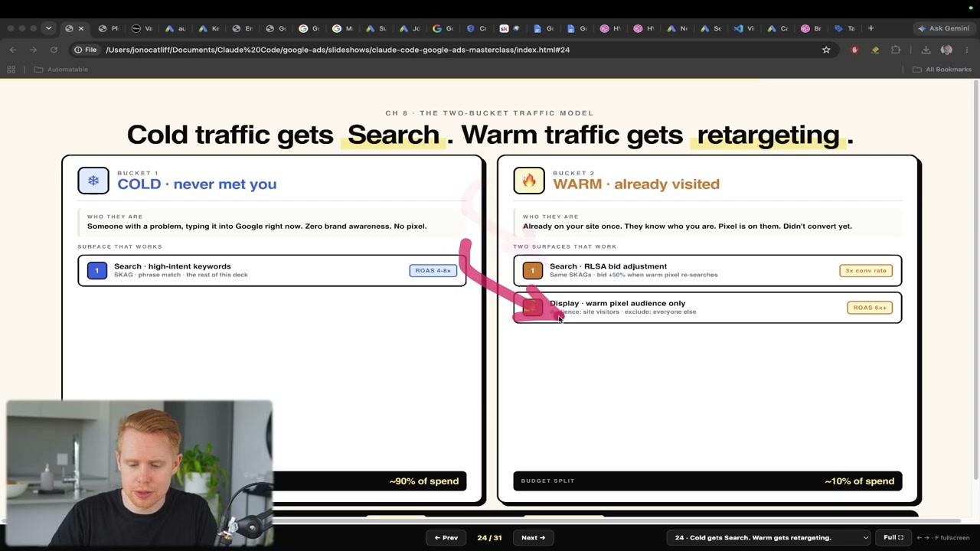Switch to the 'Ta' tab
Viewport: 980px width, 551px height.
pyautogui.click(x=844, y=28)
